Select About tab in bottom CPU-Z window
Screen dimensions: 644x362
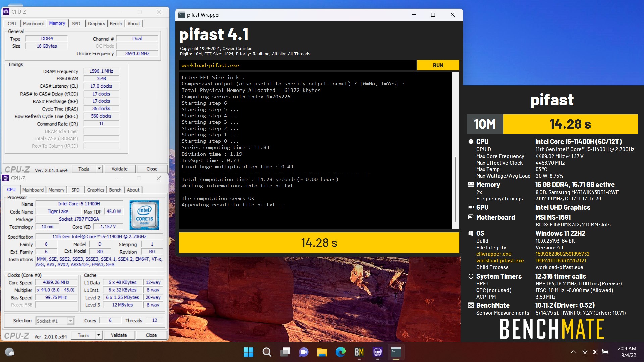click(133, 190)
